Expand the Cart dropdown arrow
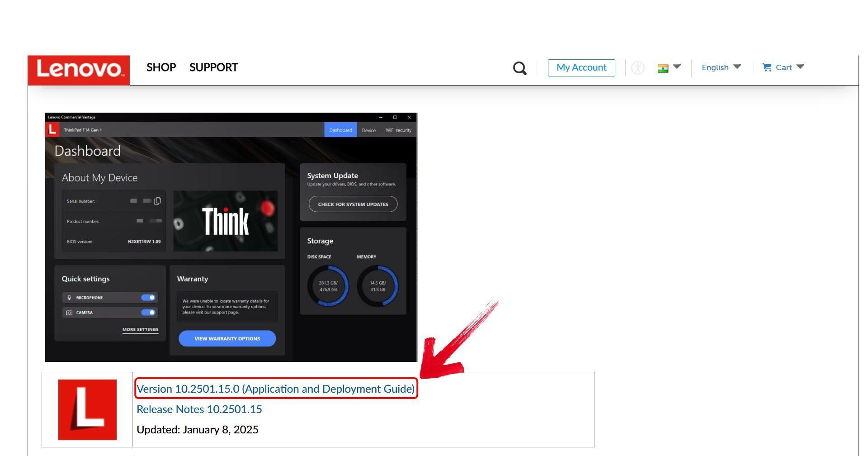The width and height of the screenshot is (868, 456). (x=800, y=67)
